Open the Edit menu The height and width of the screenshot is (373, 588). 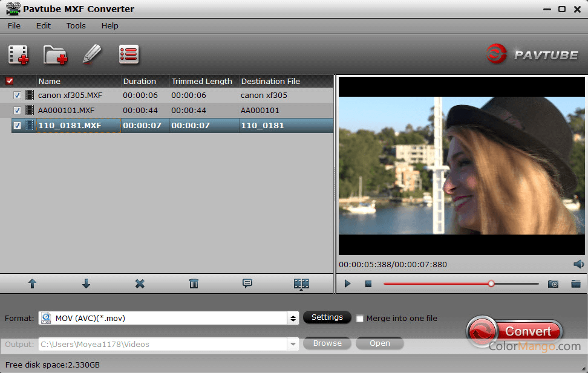click(43, 25)
